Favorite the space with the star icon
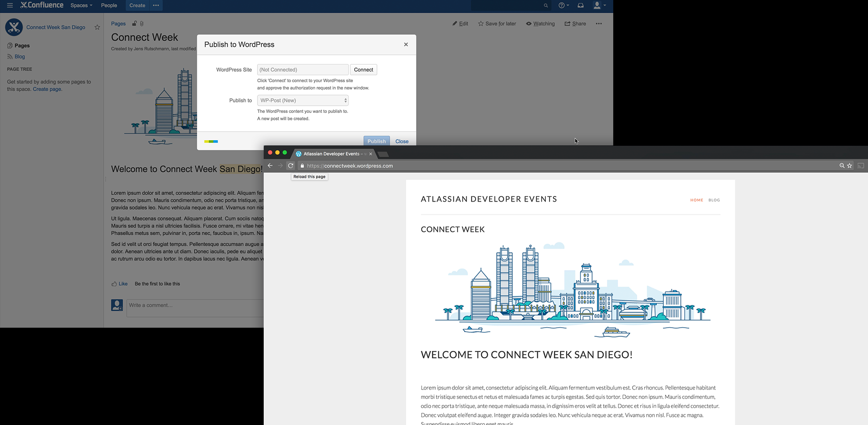868x425 pixels. [97, 27]
